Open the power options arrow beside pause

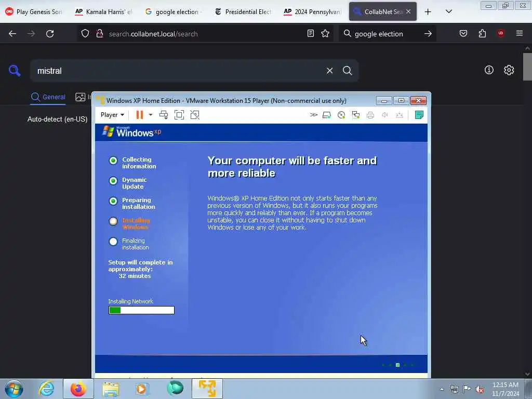pyautogui.click(x=151, y=115)
